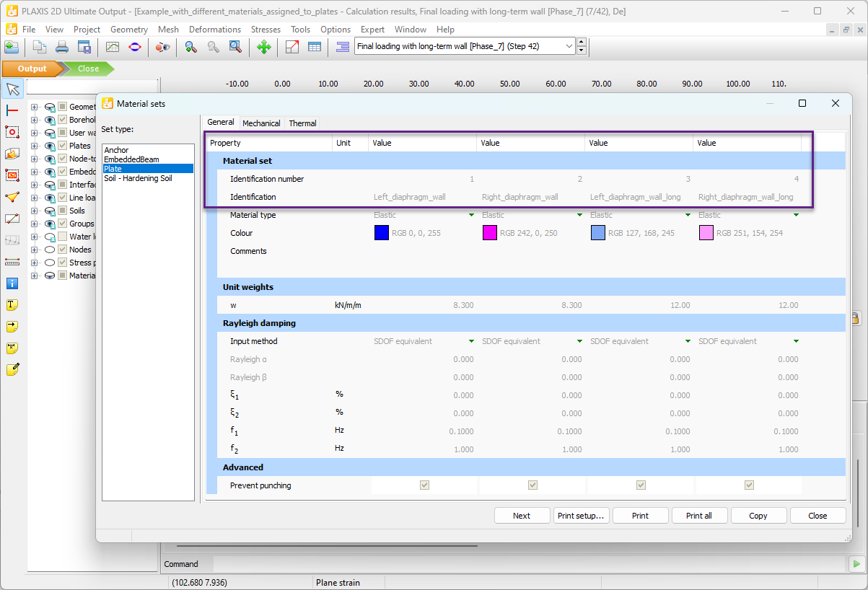Open the Deformations menu
This screenshot has width=868, height=590.
coord(215,30)
